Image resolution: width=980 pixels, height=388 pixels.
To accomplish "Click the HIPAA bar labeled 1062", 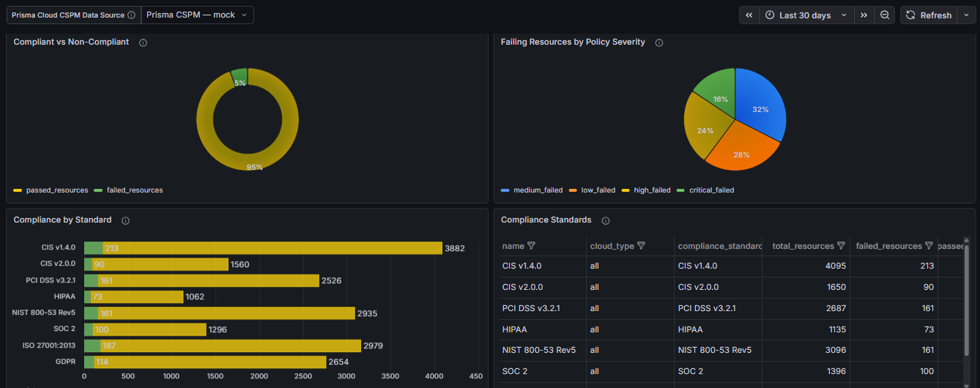I will (x=137, y=296).
